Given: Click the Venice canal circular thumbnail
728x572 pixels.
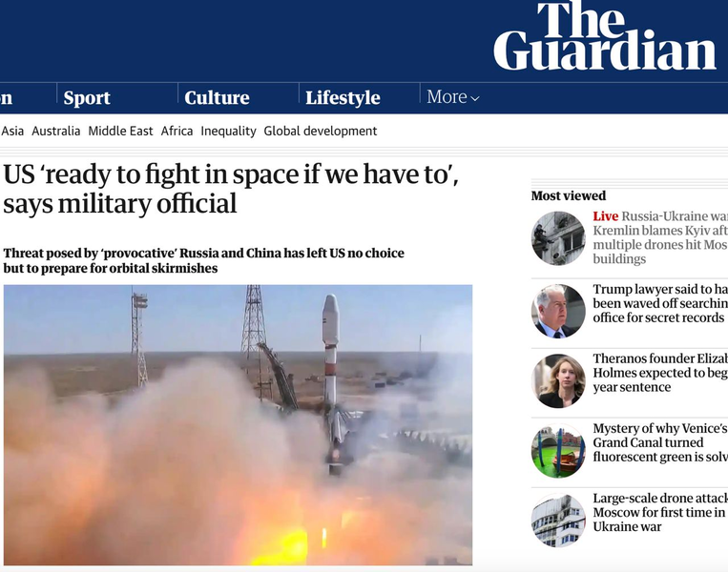Looking at the screenshot, I should (x=558, y=451).
